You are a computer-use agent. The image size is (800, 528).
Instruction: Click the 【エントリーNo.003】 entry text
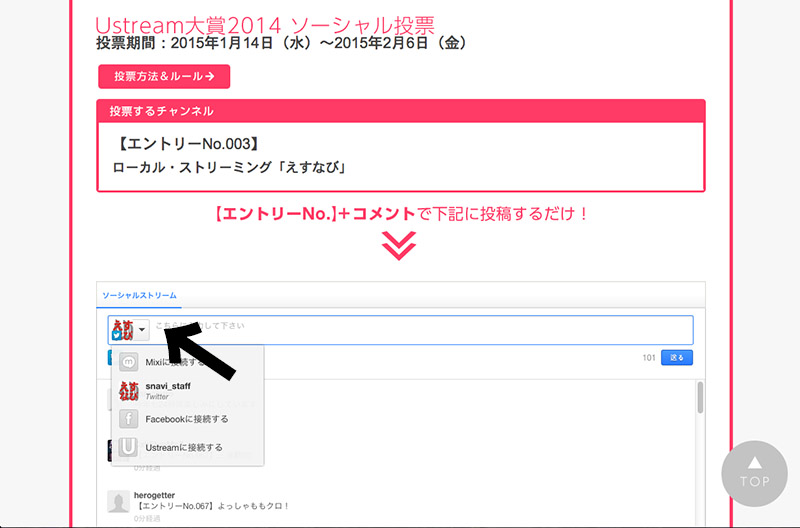pos(188,144)
